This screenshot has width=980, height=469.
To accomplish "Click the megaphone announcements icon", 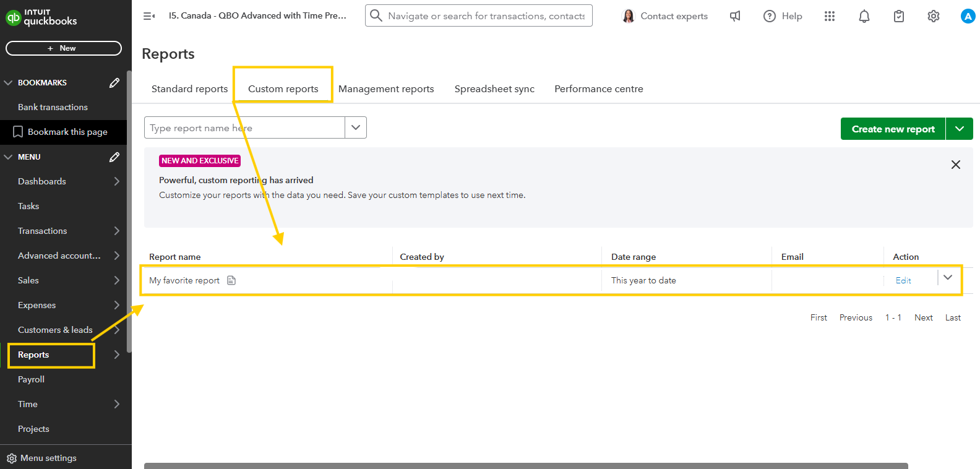I will click(x=735, y=17).
